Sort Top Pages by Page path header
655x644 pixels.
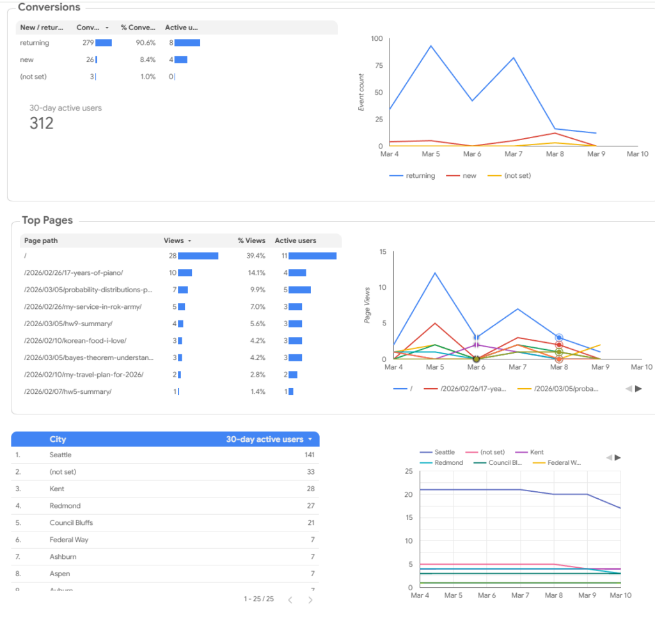point(41,240)
